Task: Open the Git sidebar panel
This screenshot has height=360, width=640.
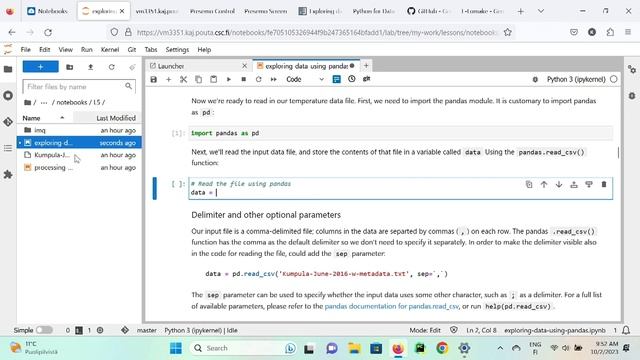Action: point(8,122)
